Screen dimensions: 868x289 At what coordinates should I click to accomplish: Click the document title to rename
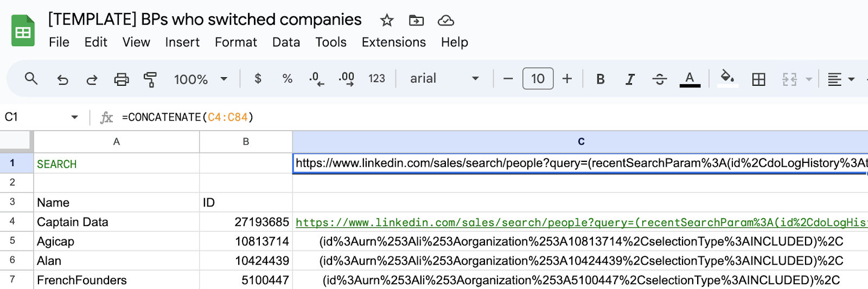[x=205, y=20]
